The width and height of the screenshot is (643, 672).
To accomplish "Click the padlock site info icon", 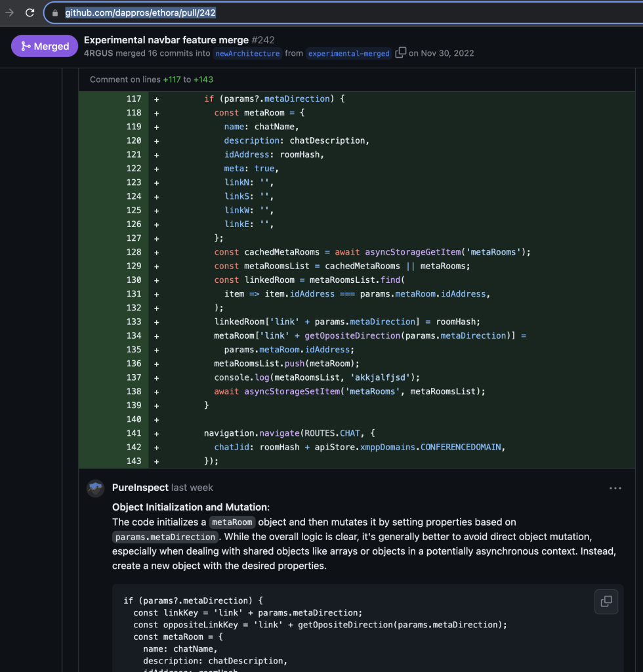I will click(x=55, y=13).
